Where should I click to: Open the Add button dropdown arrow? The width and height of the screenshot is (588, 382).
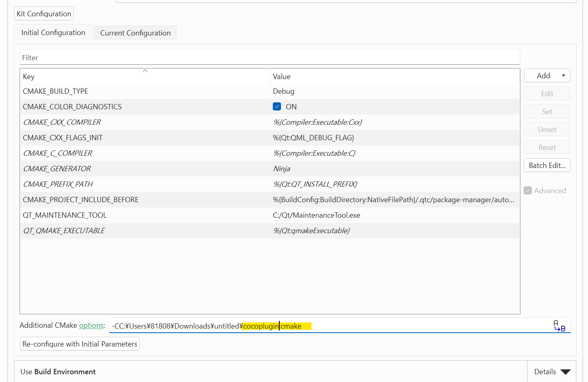(564, 76)
